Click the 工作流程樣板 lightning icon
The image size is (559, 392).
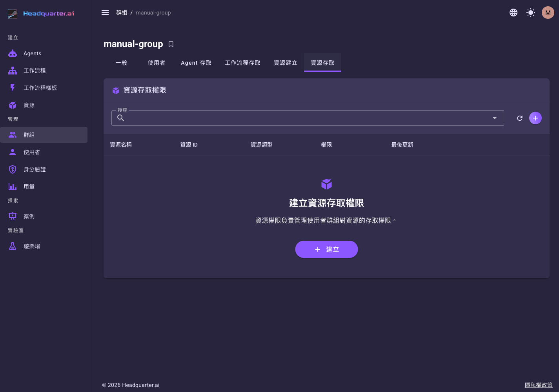[13, 88]
